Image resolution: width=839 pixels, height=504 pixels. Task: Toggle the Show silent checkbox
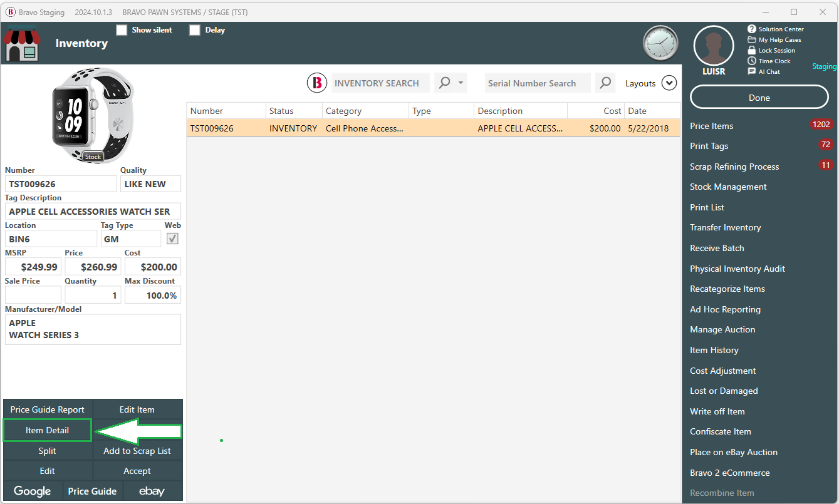pos(122,30)
